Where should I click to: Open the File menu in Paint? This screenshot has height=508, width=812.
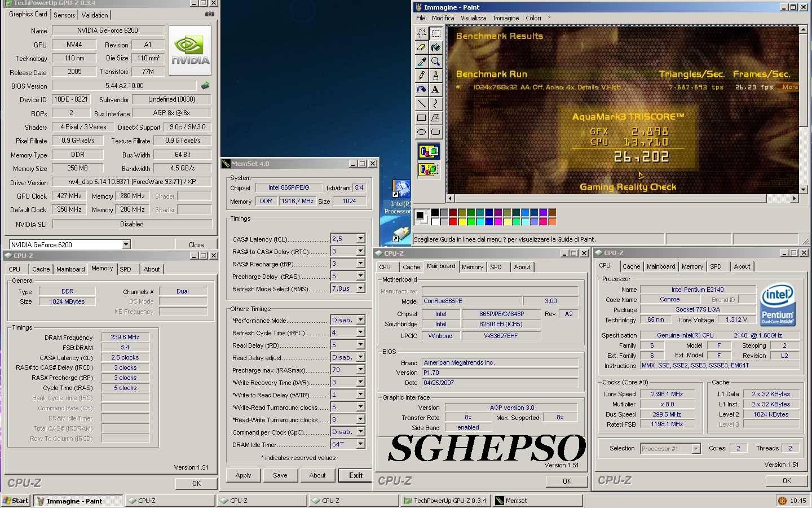click(421, 18)
